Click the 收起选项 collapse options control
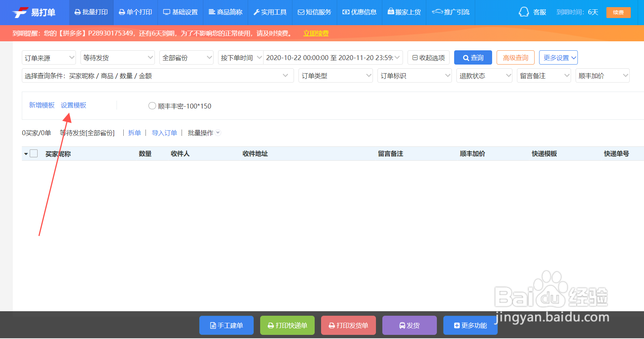The width and height of the screenshot is (644, 339). [428, 57]
